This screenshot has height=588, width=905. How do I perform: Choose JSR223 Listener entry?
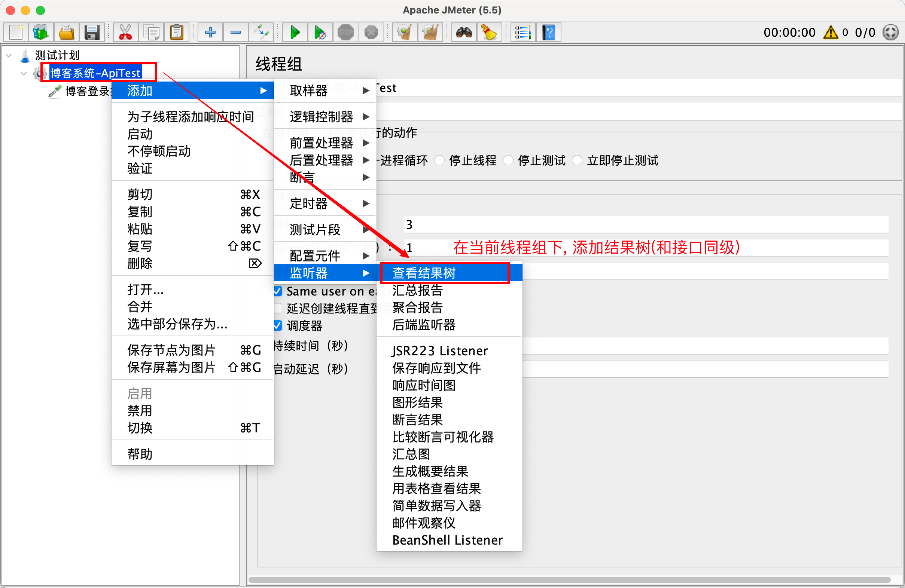(450, 351)
